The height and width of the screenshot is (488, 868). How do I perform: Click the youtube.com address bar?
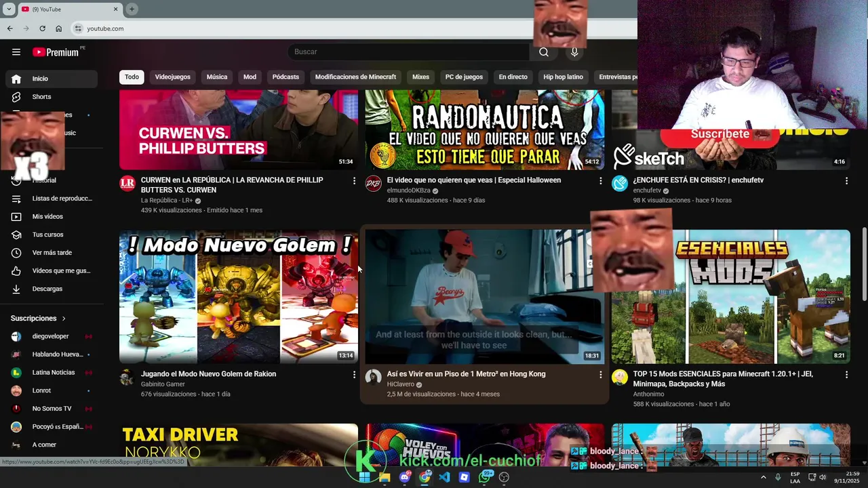click(353, 28)
